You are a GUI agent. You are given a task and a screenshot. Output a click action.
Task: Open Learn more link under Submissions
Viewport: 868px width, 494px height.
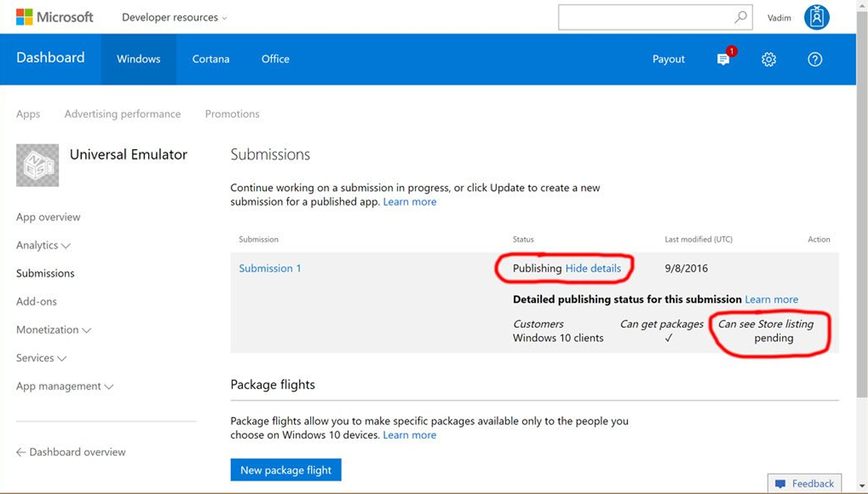(x=410, y=202)
